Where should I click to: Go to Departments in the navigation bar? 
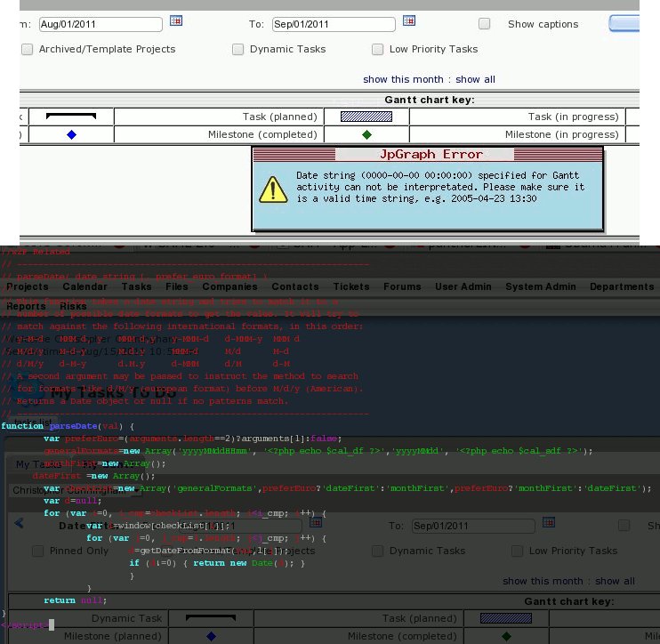tap(622, 286)
